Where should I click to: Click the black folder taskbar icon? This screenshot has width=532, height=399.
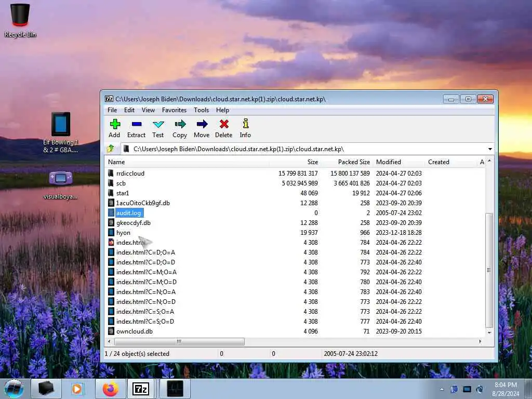(x=46, y=389)
